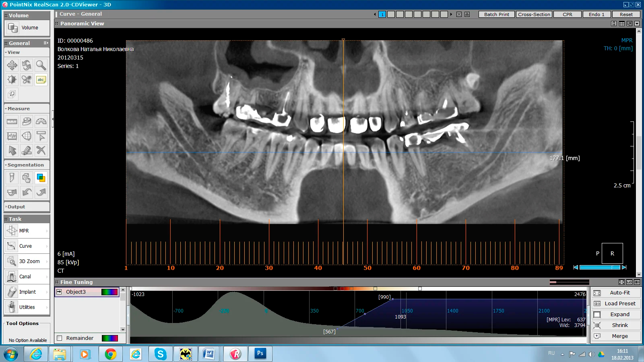Toggle the abc text annotation overlay
This screenshot has height=362, width=644.
tap(41, 80)
